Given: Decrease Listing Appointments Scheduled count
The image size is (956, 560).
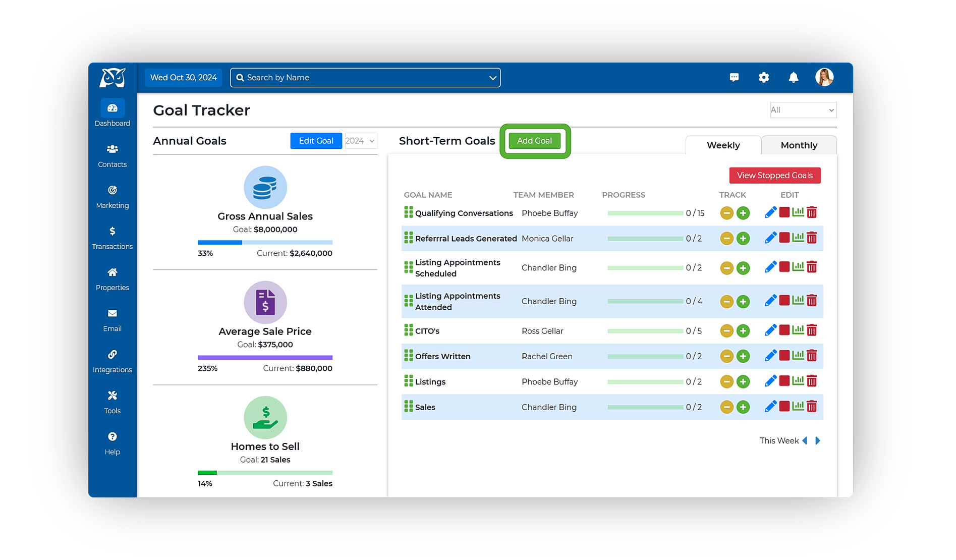Looking at the screenshot, I should pyautogui.click(x=726, y=268).
